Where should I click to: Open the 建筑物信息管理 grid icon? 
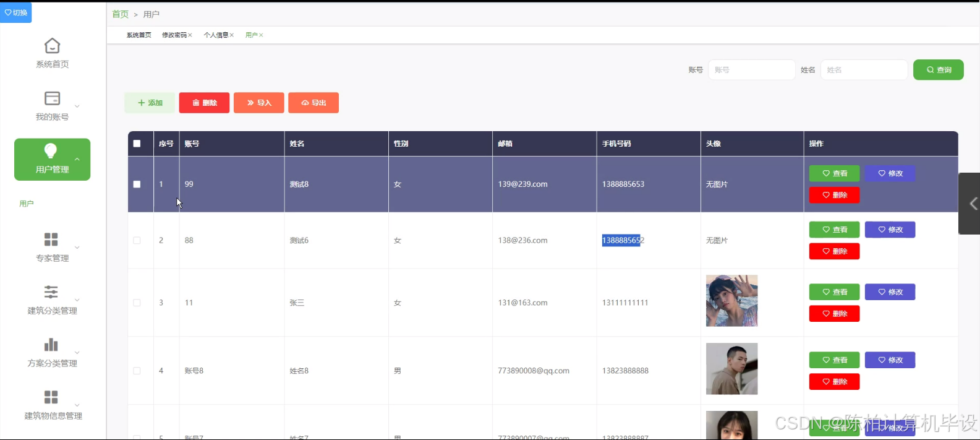click(51, 397)
